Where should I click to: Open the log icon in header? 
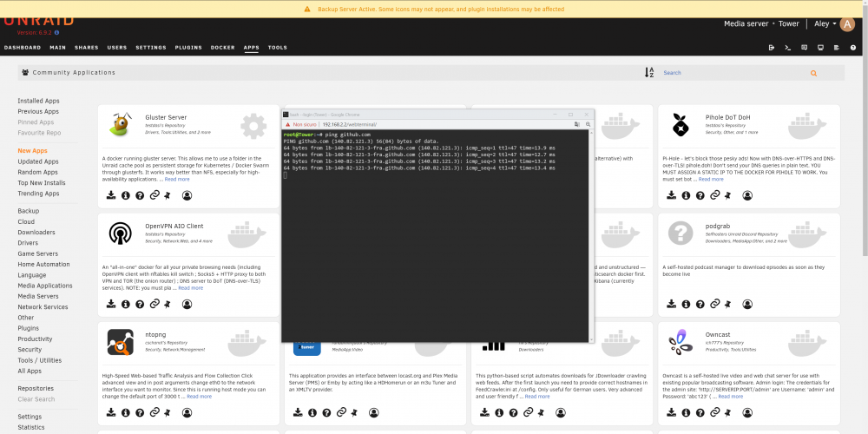[837, 48]
